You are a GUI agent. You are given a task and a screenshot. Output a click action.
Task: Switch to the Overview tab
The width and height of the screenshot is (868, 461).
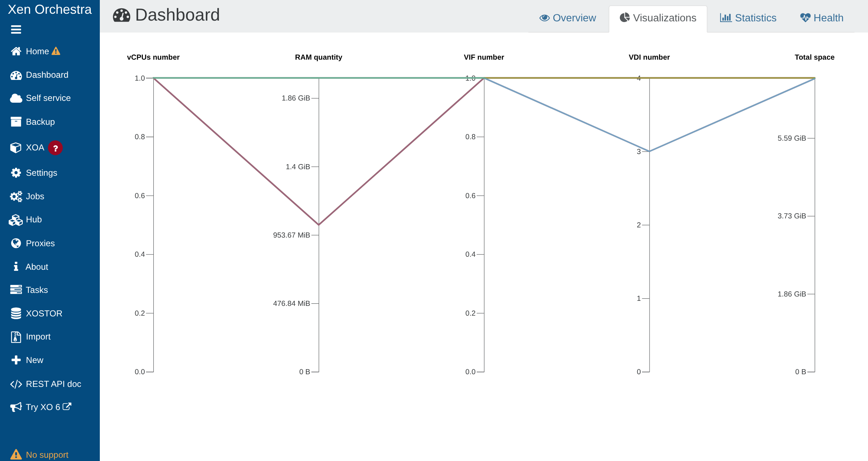click(568, 18)
